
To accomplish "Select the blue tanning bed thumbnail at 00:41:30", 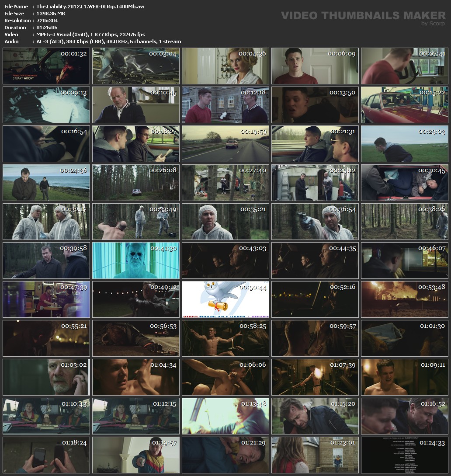I will tap(136, 261).
